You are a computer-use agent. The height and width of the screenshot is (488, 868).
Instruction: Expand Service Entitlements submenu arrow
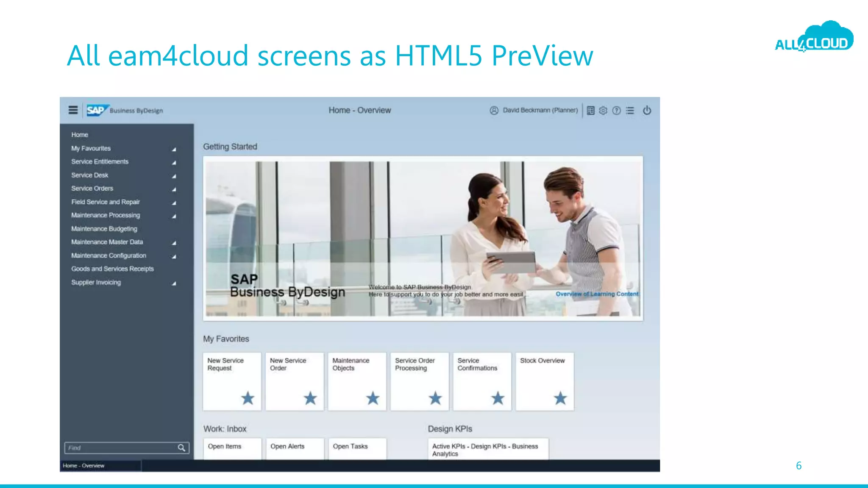(174, 163)
